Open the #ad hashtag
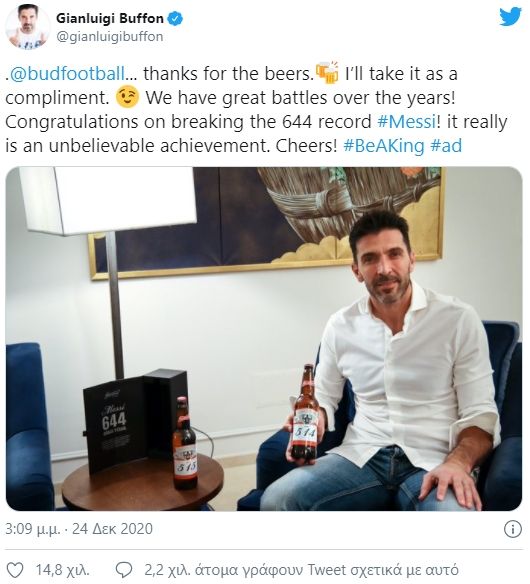Screen dimensions: 530x584 pos(446,145)
